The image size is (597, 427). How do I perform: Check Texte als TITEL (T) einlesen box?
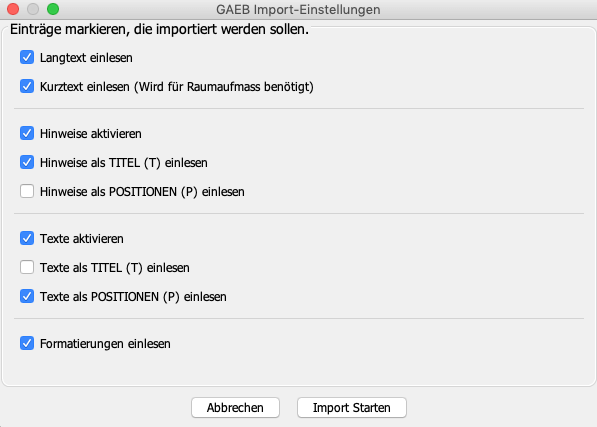click(x=27, y=268)
